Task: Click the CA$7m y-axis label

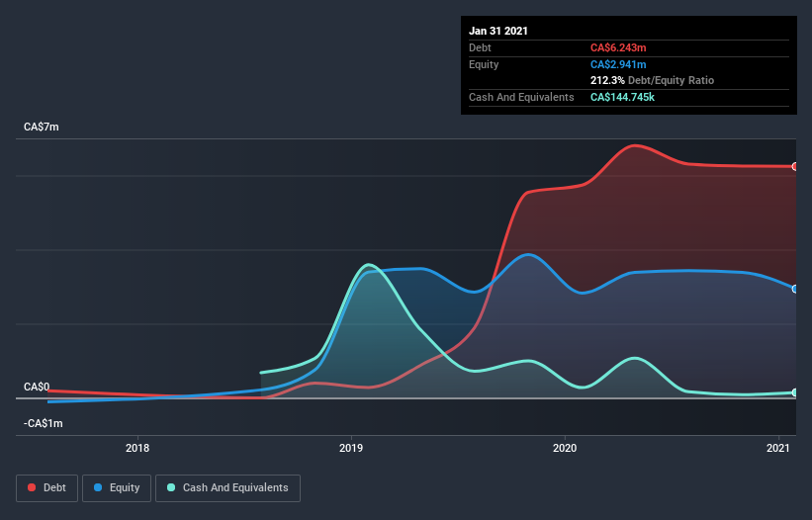Action: tap(42, 127)
